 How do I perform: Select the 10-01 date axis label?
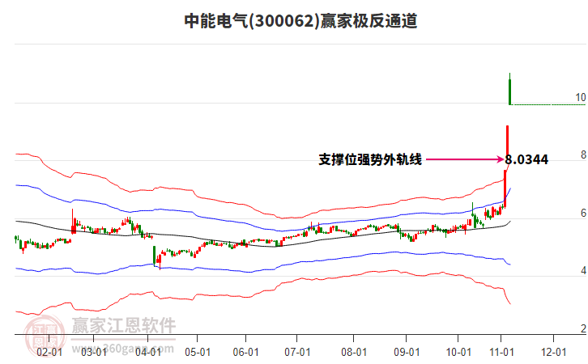click(x=458, y=353)
